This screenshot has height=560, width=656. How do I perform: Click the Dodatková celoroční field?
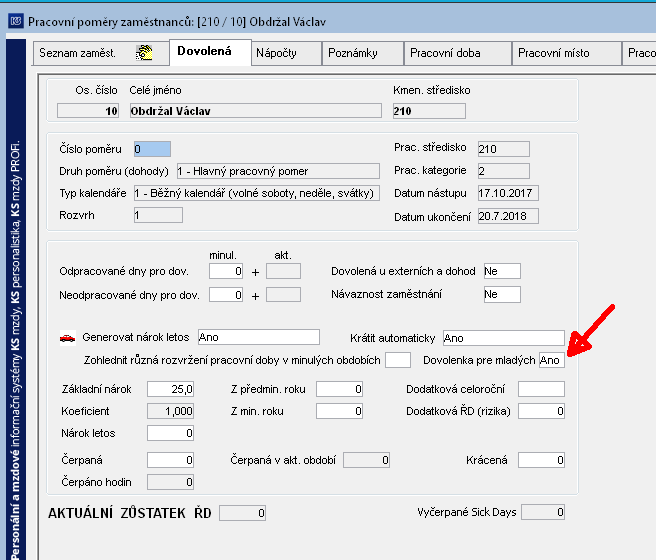541,389
